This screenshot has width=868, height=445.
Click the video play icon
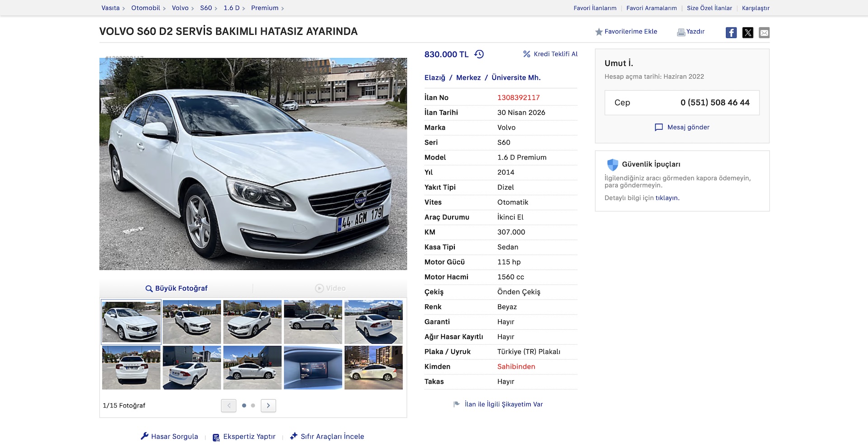pyautogui.click(x=319, y=288)
